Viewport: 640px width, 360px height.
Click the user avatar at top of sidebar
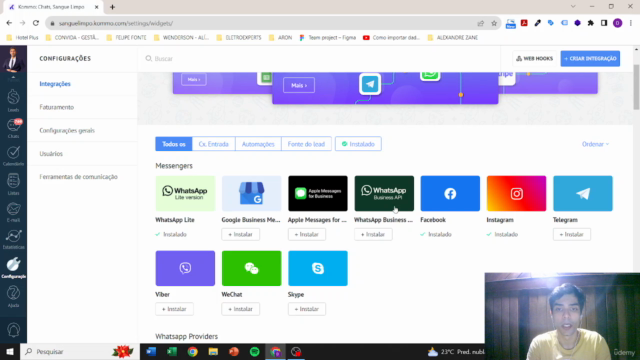[13, 59]
